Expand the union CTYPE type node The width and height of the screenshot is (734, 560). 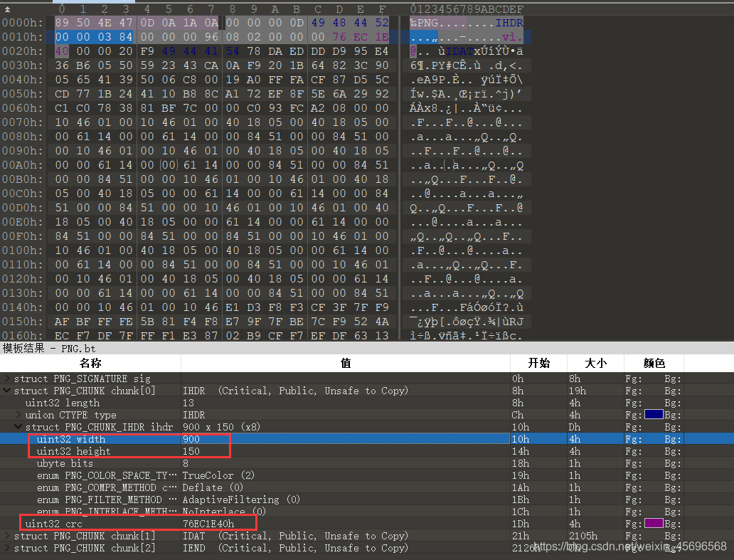[x=19, y=415]
